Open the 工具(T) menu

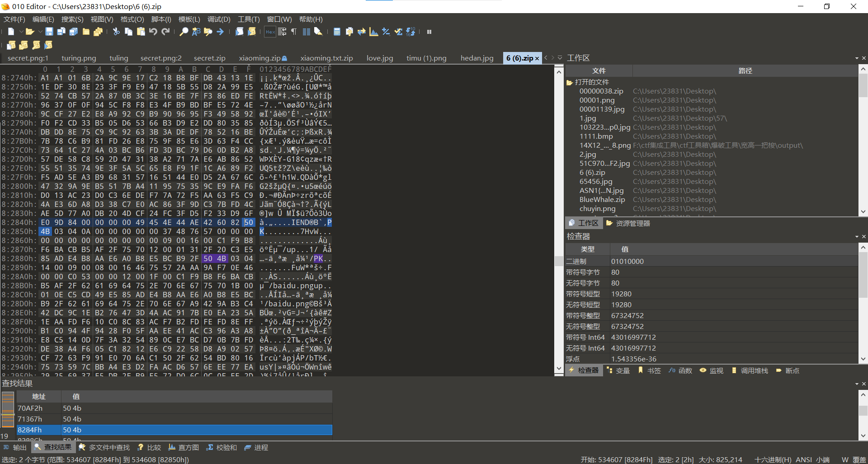[x=249, y=19]
